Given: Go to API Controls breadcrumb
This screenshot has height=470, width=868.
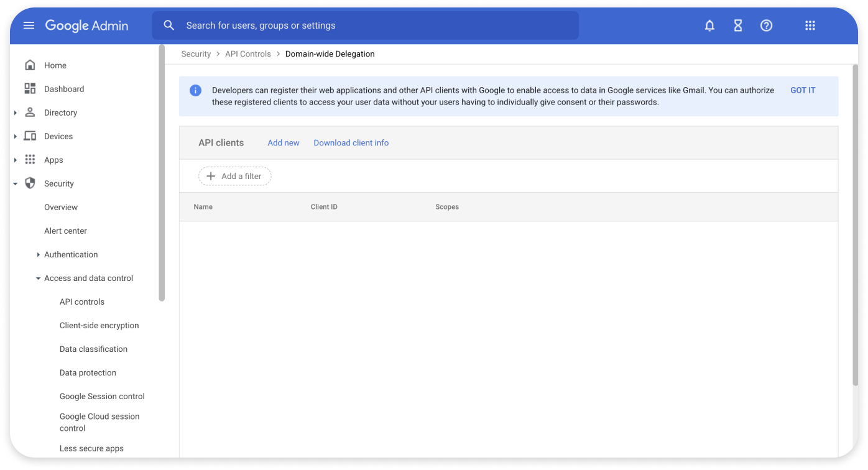Looking at the screenshot, I should pos(248,54).
